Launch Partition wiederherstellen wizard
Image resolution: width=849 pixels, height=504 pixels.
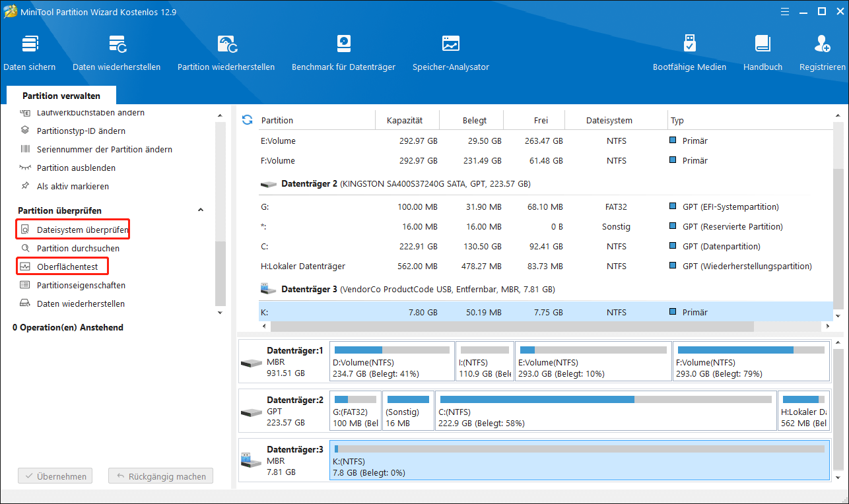226,53
